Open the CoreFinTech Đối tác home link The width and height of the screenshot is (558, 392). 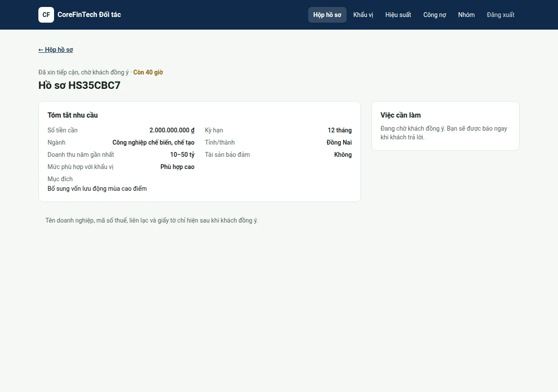[80, 15]
